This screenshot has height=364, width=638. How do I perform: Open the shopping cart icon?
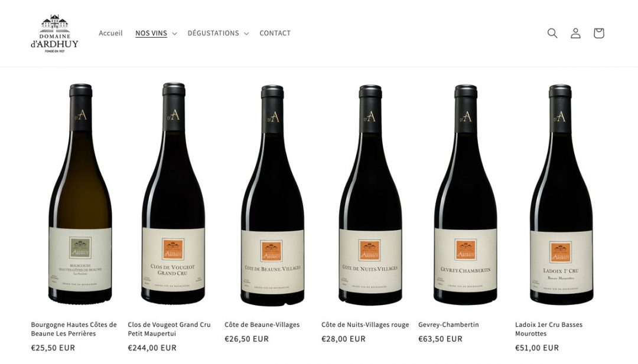598,33
